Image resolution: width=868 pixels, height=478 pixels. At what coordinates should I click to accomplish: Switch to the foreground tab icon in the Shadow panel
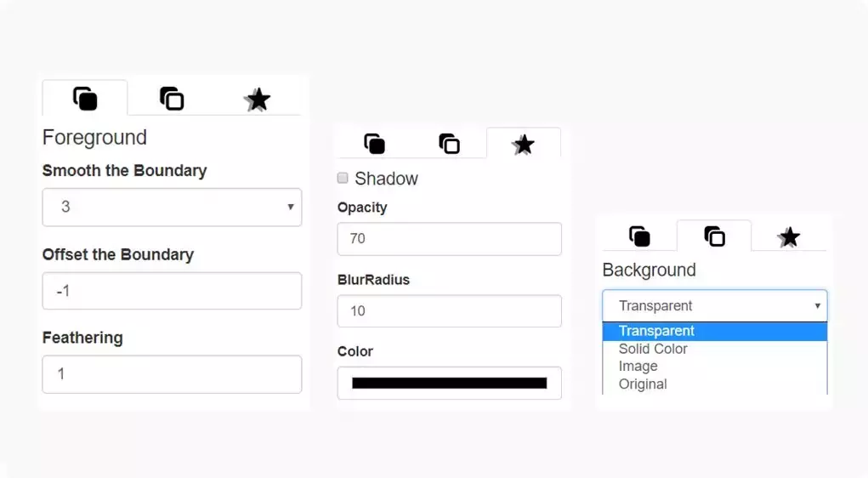click(x=374, y=144)
